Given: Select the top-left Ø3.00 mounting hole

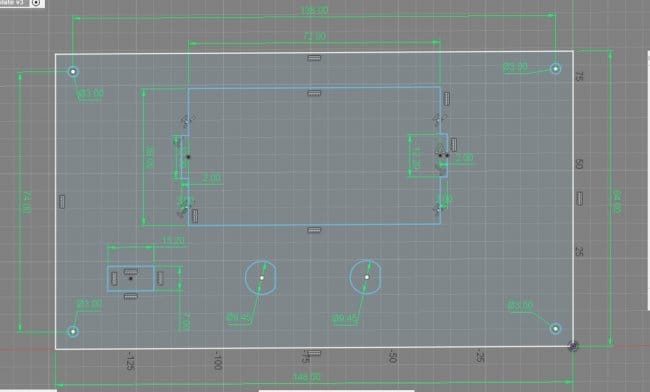Looking at the screenshot, I should pos(73,72).
